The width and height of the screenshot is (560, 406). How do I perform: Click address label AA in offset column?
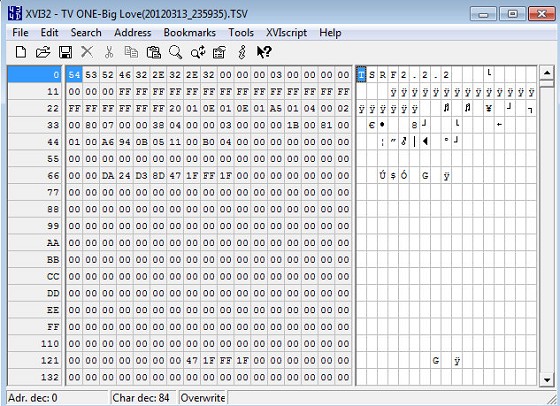(x=35, y=243)
